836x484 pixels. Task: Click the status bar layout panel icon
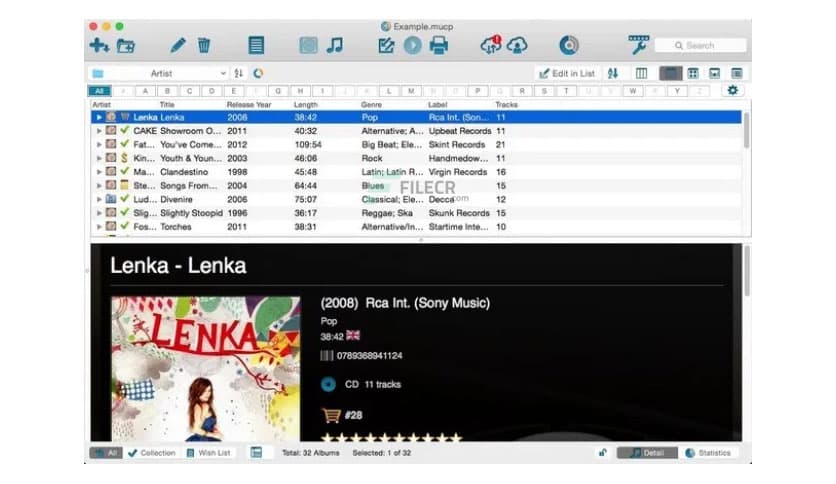click(256, 453)
